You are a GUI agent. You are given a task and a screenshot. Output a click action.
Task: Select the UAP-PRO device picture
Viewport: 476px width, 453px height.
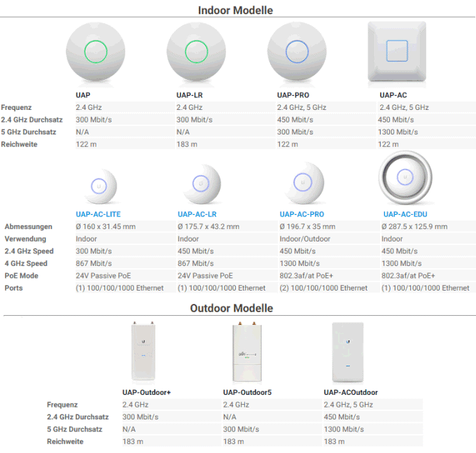point(297,52)
